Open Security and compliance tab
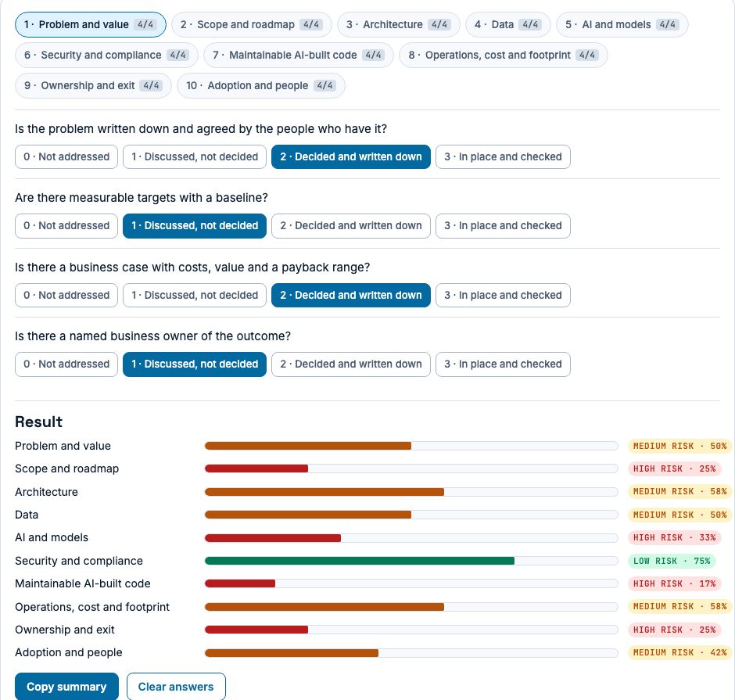 click(x=106, y=55)
